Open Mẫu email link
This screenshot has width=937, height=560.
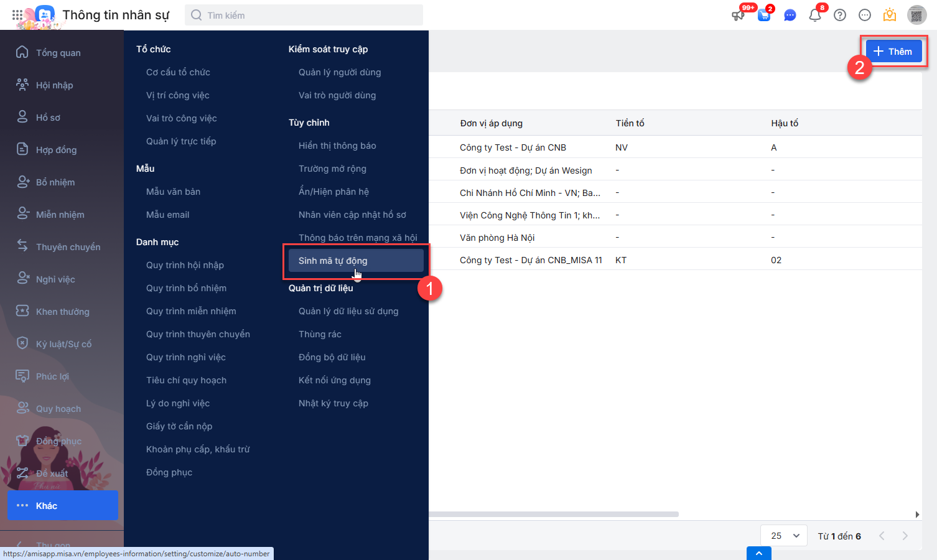[x=168, y=215]
